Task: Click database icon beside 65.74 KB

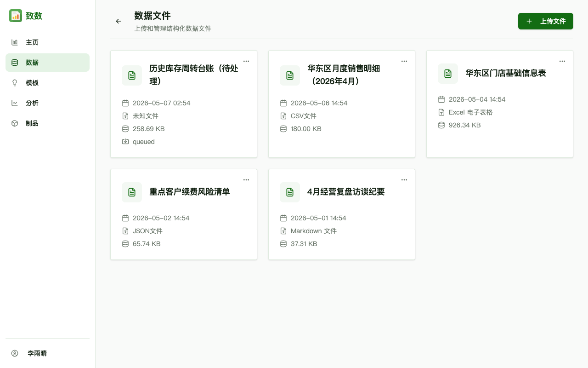Action: 125,244
